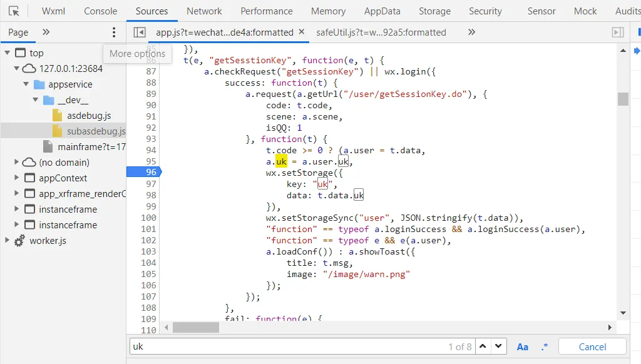Toggle the file navigator sidebar
The image size is (641, 364).
[140, 33]
